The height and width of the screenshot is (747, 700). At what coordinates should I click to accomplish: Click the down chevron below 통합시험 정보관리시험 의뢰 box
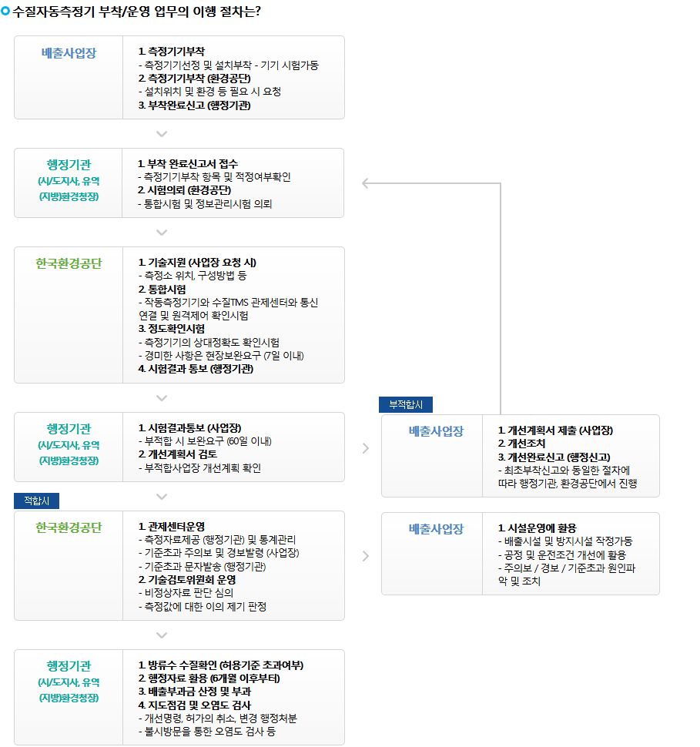click(161, 233)
